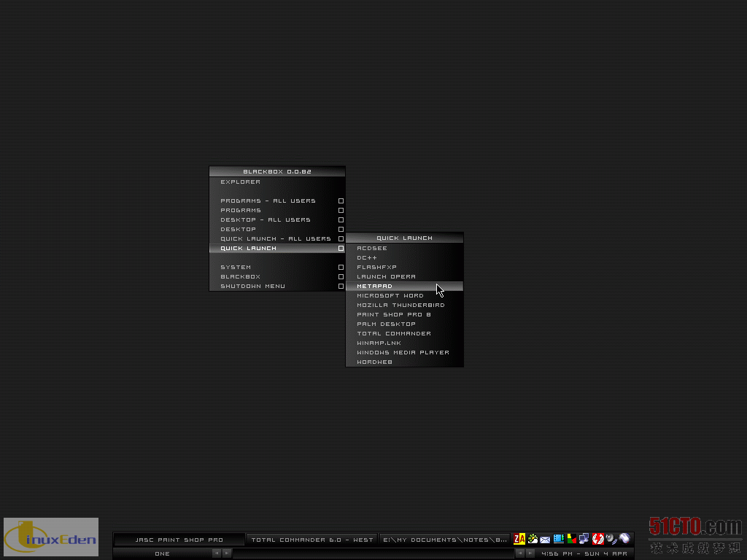Expand Programs - All Users submenu marker
Image resolution: width=747 pixels, height=560 pixels.
[x=341, y=201]
